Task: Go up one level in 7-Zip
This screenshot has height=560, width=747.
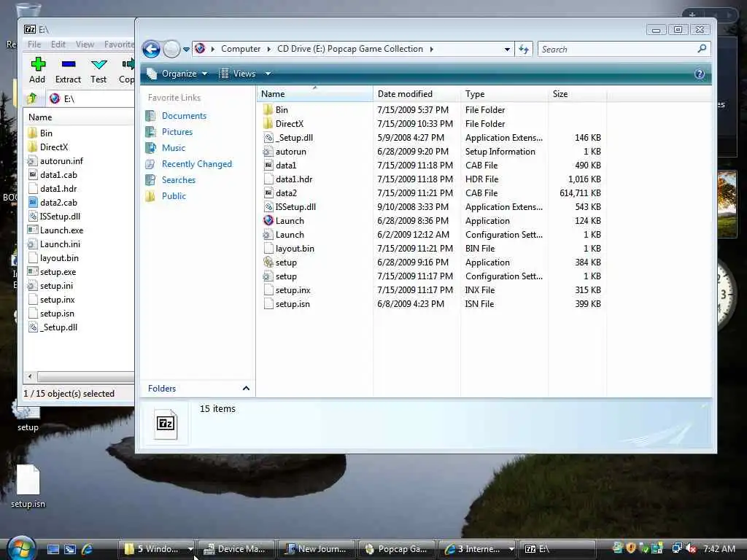Action: click(x=32, y=98)
